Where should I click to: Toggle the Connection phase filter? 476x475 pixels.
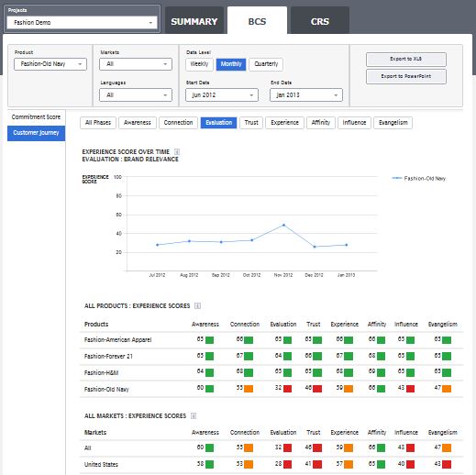pos(178,123)
